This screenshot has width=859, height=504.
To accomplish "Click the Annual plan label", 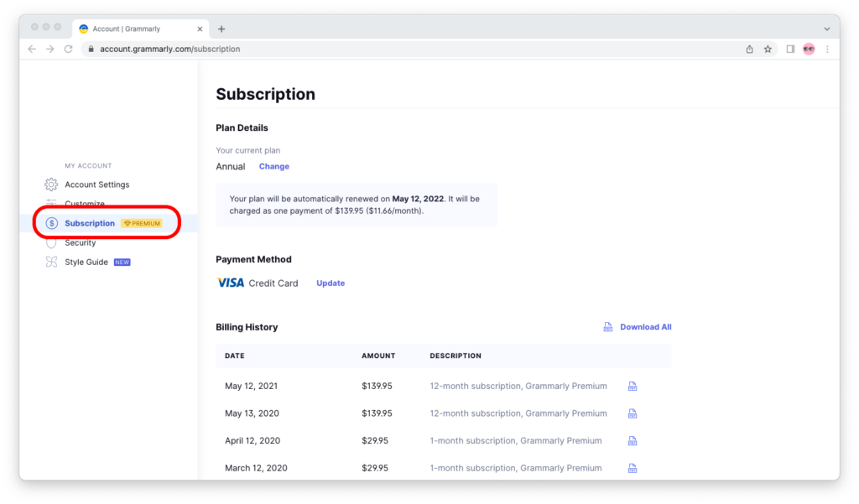I will click(230, 167).
